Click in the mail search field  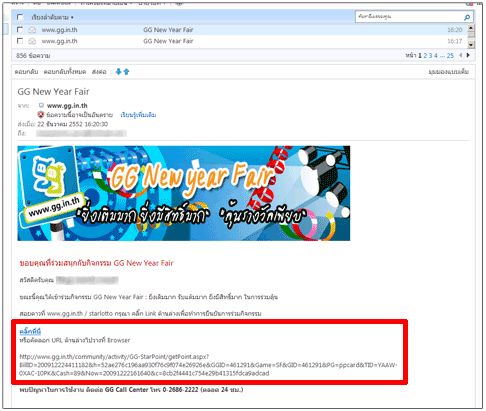click(x=409, y=17)
